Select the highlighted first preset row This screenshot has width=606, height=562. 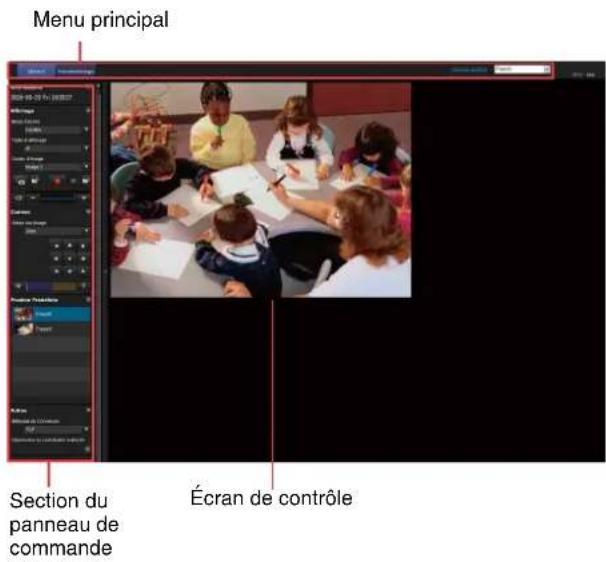point(51,314)
